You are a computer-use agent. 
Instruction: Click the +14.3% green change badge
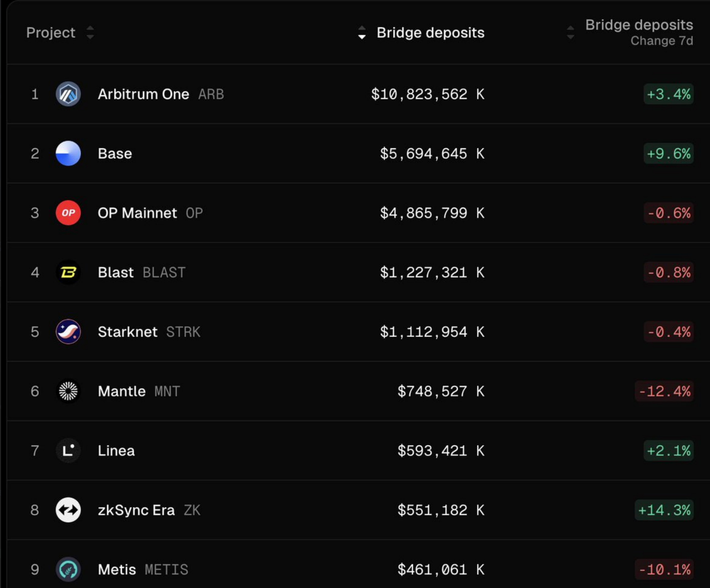664,510
